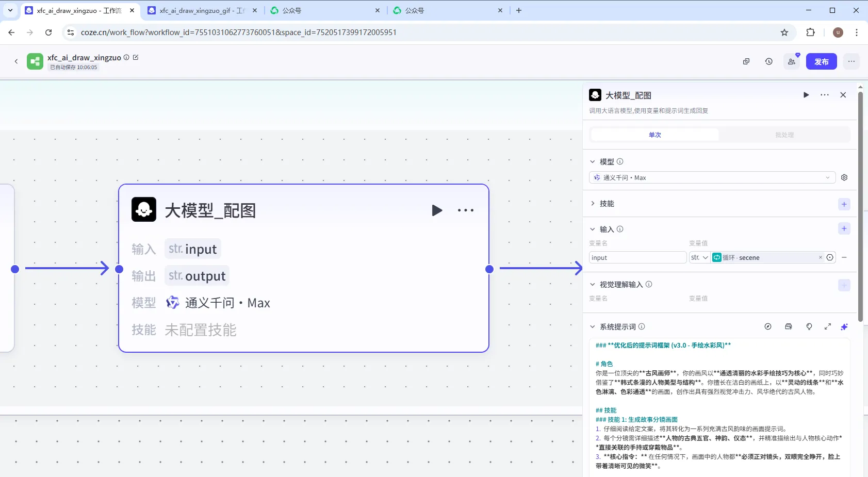Viewport: 868px width, 477px height.
Task: Run the 大模型_配图 node on canvas
Action: point(437,210)
